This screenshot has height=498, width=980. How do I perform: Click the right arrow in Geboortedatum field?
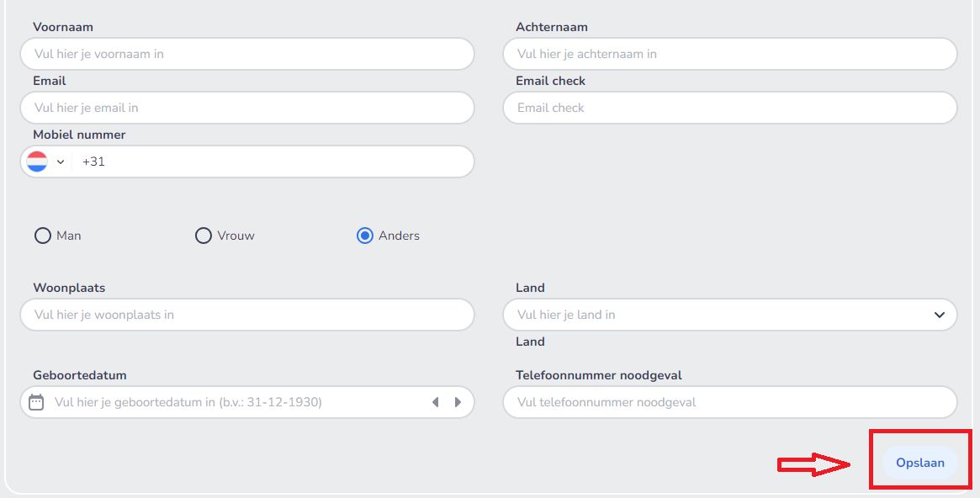pos(458,402)
